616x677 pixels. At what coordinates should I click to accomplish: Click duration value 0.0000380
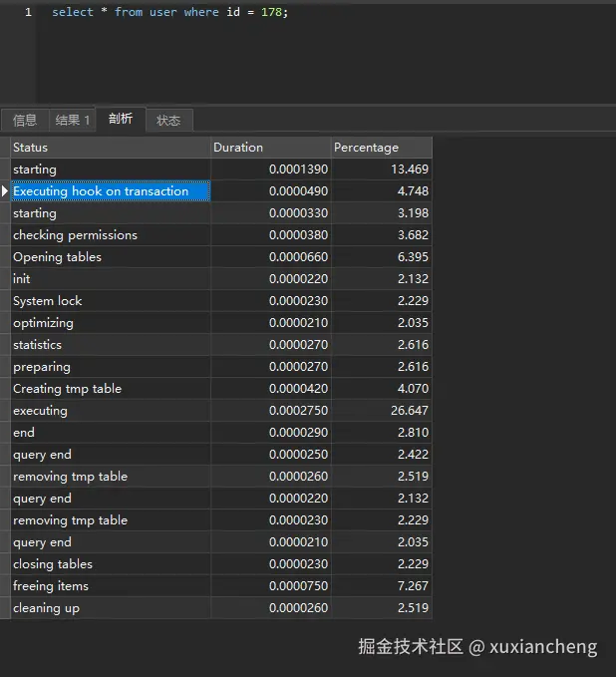[x=298, y=235]
